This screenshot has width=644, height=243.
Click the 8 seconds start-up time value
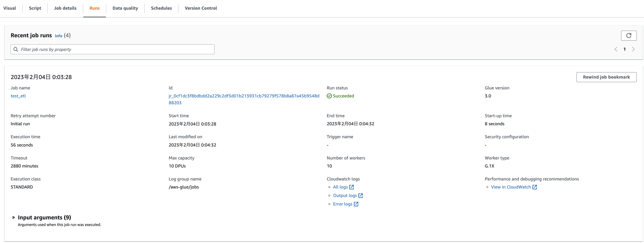[494, 124]
